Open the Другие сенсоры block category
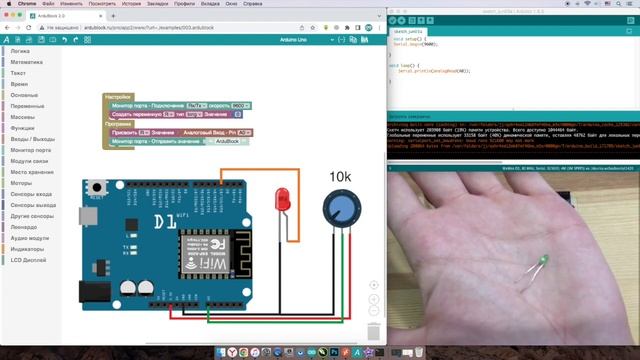This screenshot has height=360, width=640. [x=32, y=216]
